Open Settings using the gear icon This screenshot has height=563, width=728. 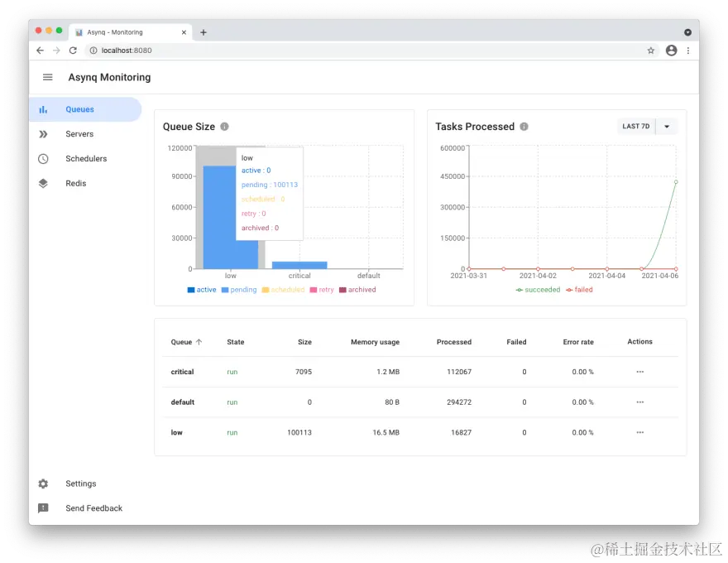44,484
